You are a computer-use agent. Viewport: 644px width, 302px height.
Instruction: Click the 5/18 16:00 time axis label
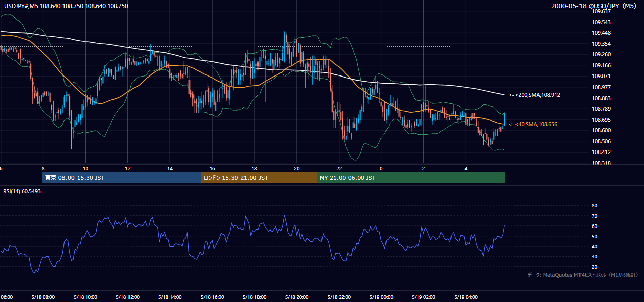point(212,297)
